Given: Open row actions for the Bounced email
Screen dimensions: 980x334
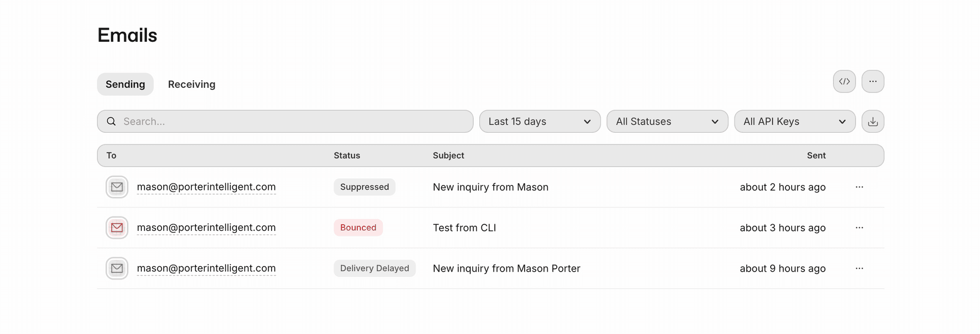Looking at the screenshot, I should pyautogui.click(x=860, y=228).
